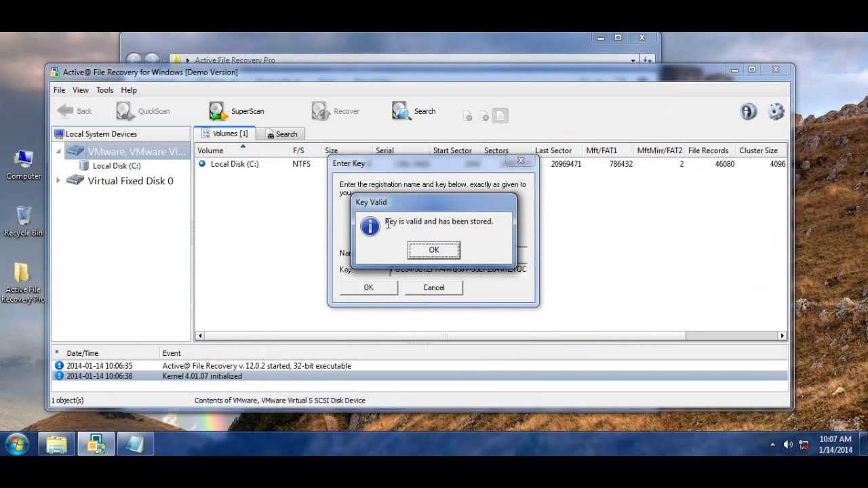Open Search from the toolbar
The image size is (868, 488).
point(414,111)
